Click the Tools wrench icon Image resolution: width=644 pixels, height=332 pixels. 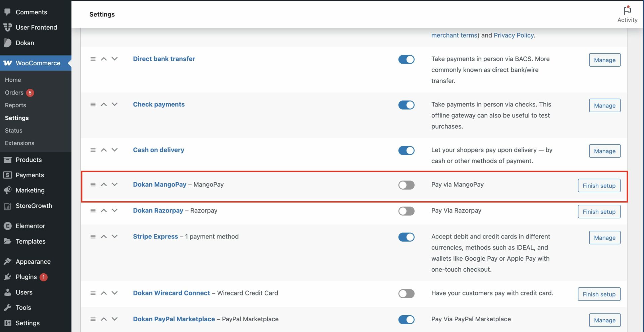coord(7,308)
